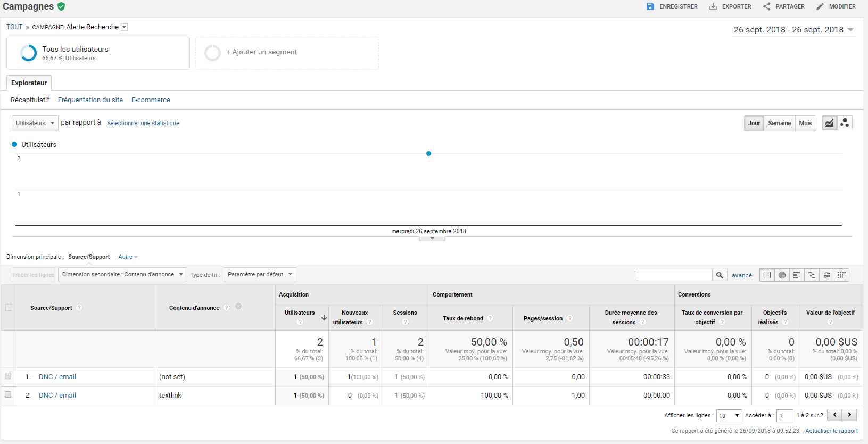This screenshot has width=868, height=444.
Task: Open the Tous les utilisateurs segment
Action: click(98, 53)
